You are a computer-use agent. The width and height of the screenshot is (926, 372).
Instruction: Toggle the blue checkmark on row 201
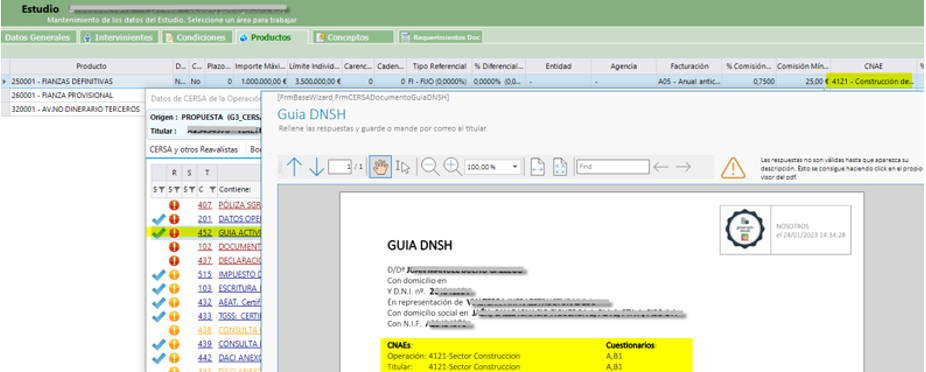click(158, 218)
